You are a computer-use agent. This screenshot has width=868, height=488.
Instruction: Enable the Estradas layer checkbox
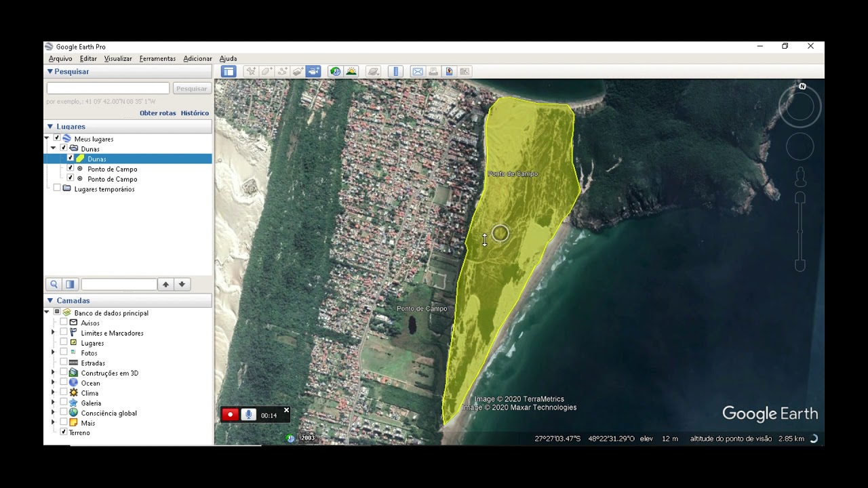64,363
